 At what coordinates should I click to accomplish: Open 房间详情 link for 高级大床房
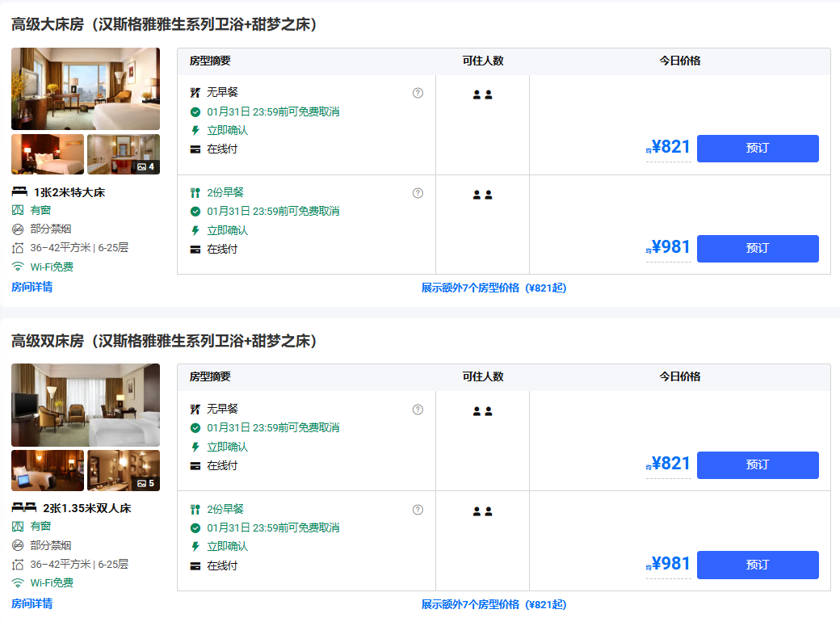pyautogui.click(x=32, y=287)
